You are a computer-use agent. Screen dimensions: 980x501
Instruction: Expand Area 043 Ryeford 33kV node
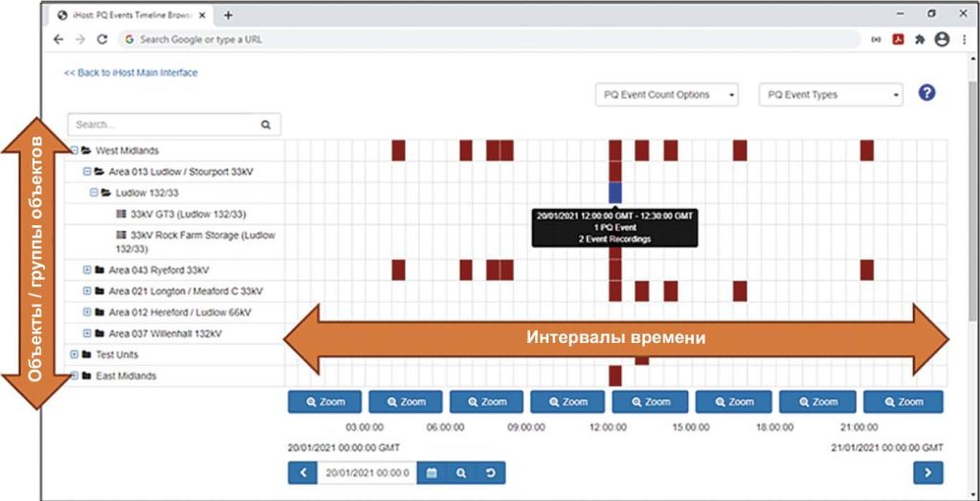click(87, 270)
